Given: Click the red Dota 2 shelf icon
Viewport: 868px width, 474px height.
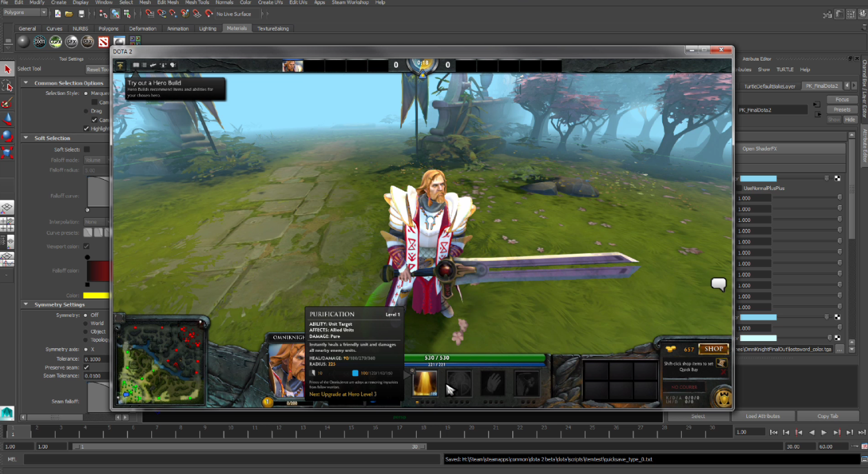Looking at the screenshot, I should (104, 42).
